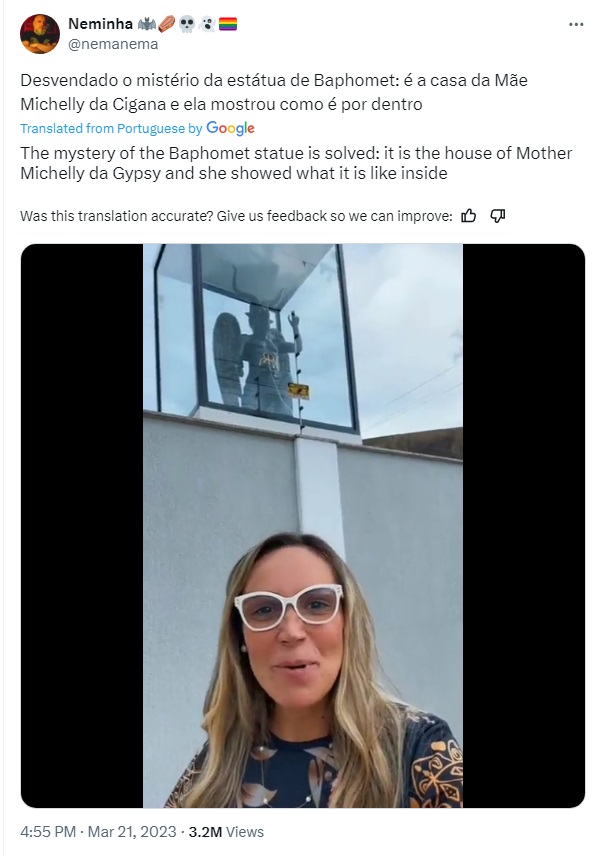Image resolution: width=602 pixels, height=856 pixels.
Task: Click the Mar 21, 2023 date
Action: 132,832
